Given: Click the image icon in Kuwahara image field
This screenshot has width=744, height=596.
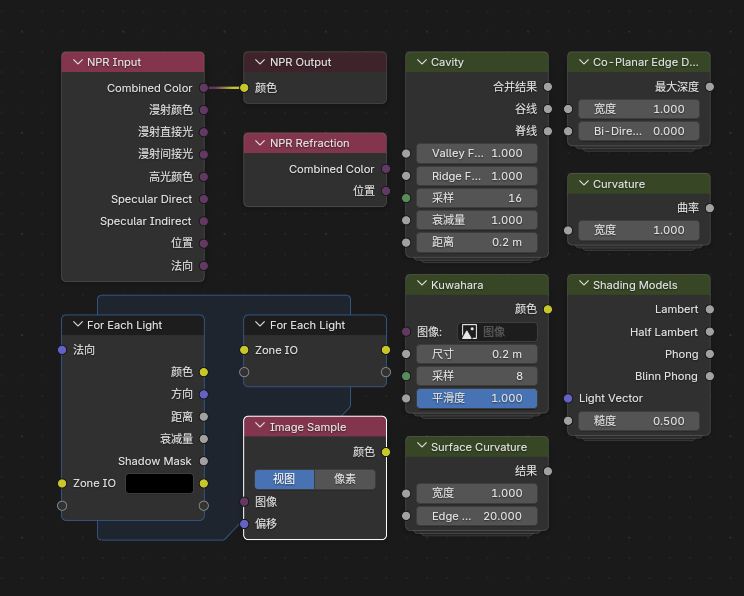Looking at the screenshot, I should [x=469, y=332].
